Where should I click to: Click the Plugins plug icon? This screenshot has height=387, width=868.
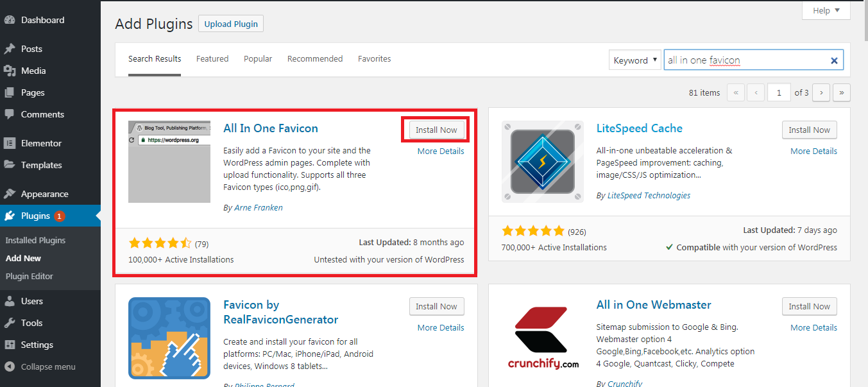[10, 216]
